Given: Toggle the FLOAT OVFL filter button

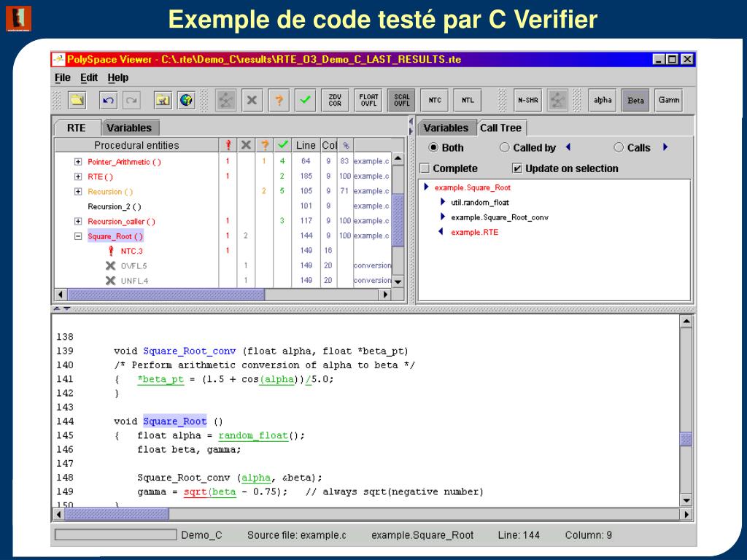Looking at the screenshot, I should pyautogui.click(x=368, y=100).
